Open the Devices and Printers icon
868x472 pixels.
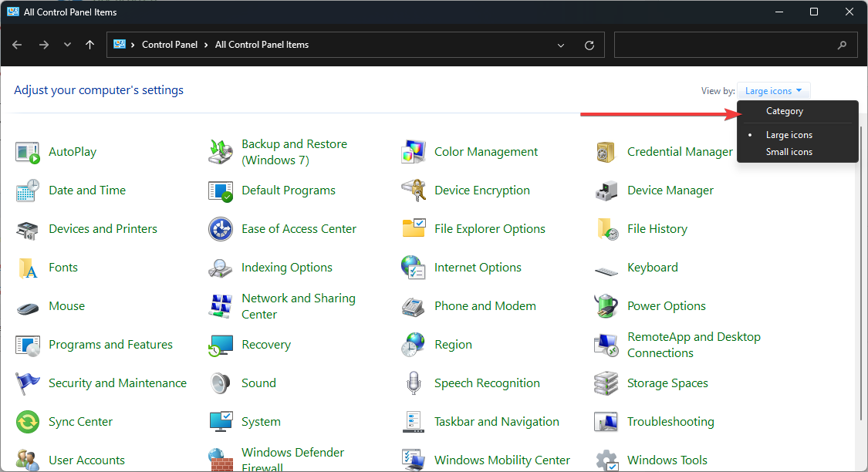tap(27, 230)
